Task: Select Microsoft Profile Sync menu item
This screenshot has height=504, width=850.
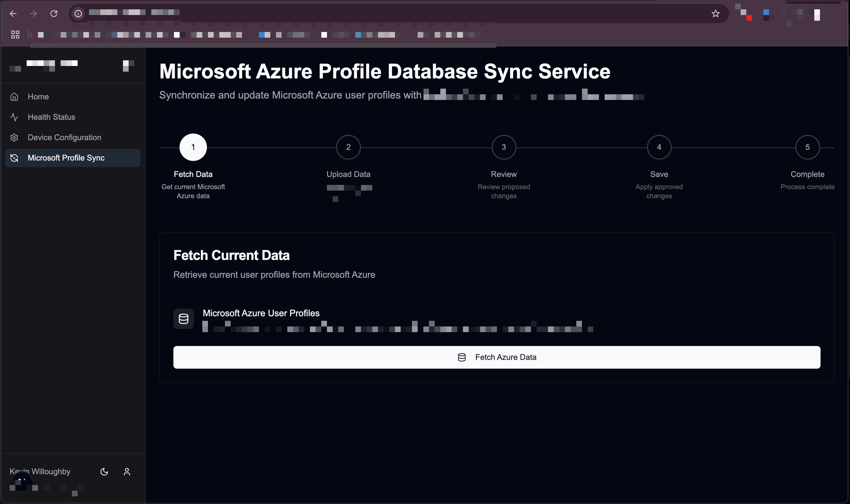Action: (73, 158)
